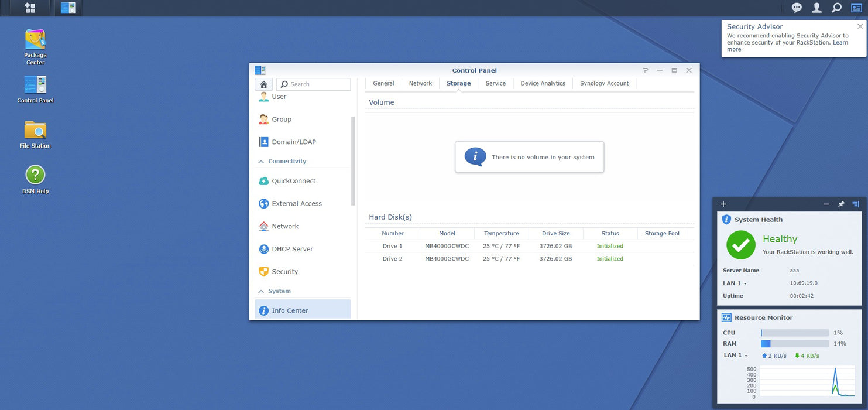The image size is (868, 410).
Task: Select External Access in the sidebar
Action: pos(303,204)
